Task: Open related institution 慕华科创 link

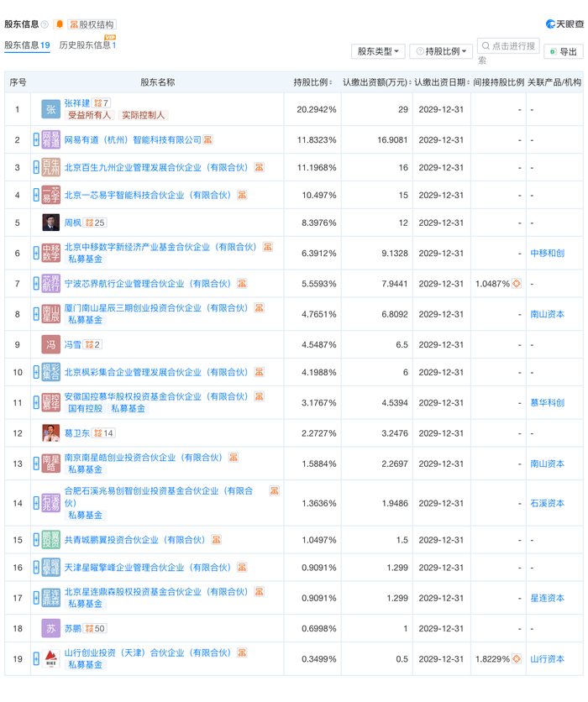Action: pos(547,403)
